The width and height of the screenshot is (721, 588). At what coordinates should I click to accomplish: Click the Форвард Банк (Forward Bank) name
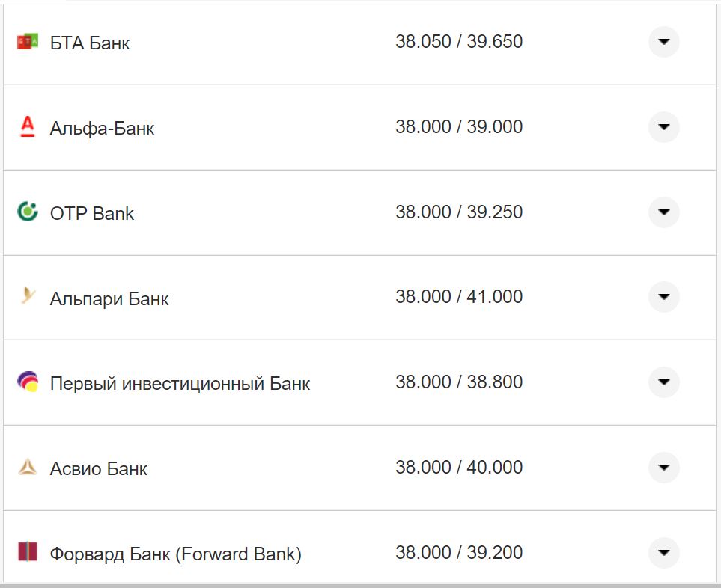click(176, 554)
